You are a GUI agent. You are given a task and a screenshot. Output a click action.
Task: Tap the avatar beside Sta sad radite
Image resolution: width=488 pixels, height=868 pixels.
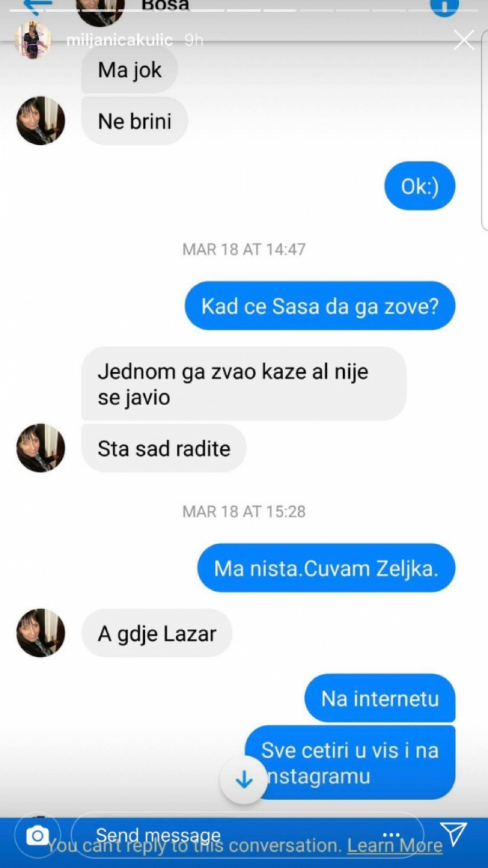[x=41, y=448]
